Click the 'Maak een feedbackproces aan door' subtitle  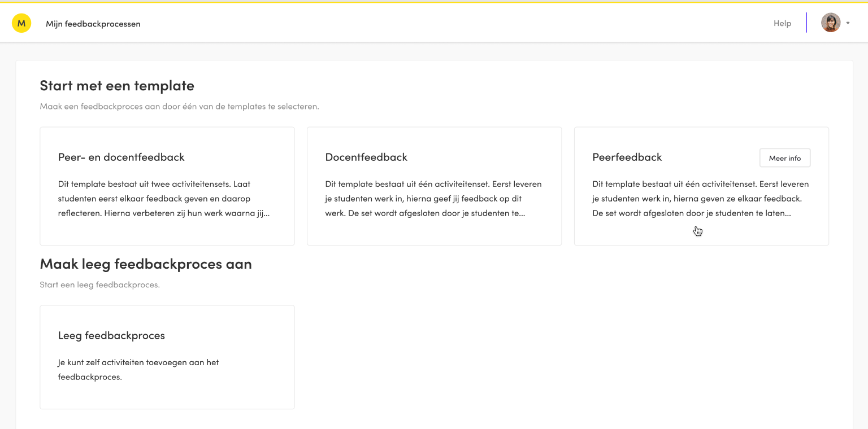(179, 106)
